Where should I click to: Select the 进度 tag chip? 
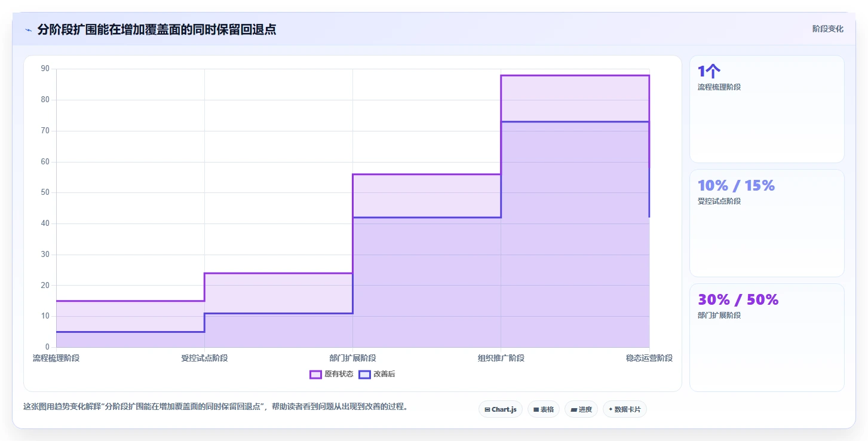[581, 409]
